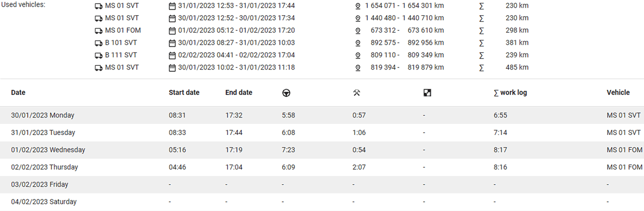Click the sigma icon beside 485 km

click(x=482, y=67)
